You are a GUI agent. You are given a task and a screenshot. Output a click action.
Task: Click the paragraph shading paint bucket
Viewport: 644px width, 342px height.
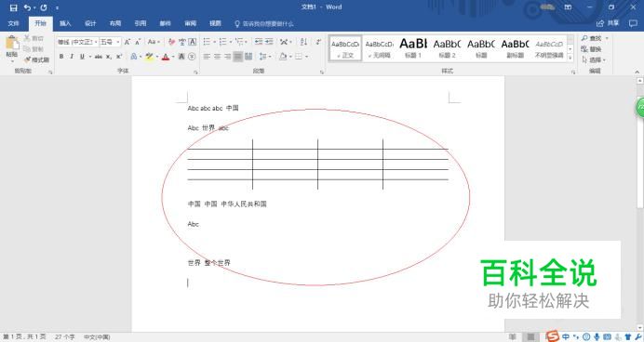pos(283,57)
